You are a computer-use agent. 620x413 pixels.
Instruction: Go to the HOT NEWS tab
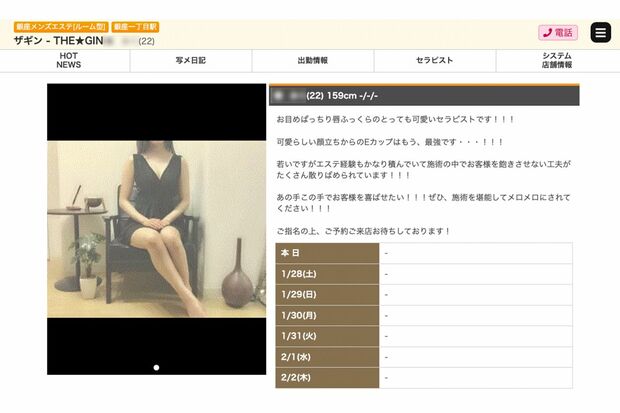[68, 60]
